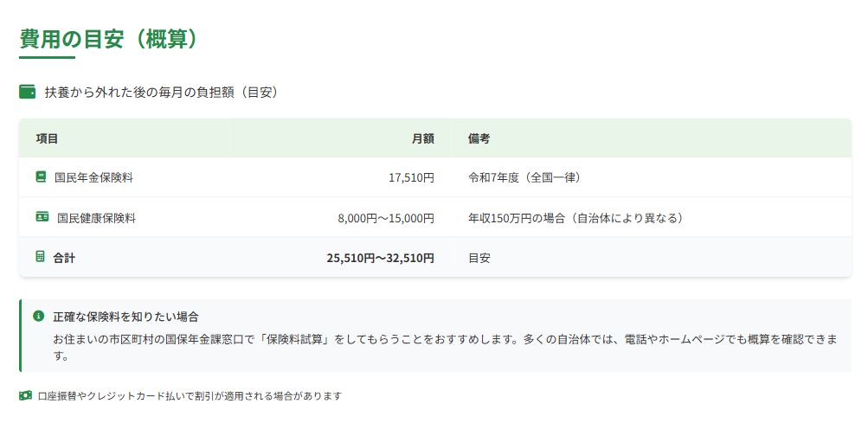Click the calculator icon beside 合計
Image resolution: width=868 pixels, height=423 pixels.
pos(40,257)
